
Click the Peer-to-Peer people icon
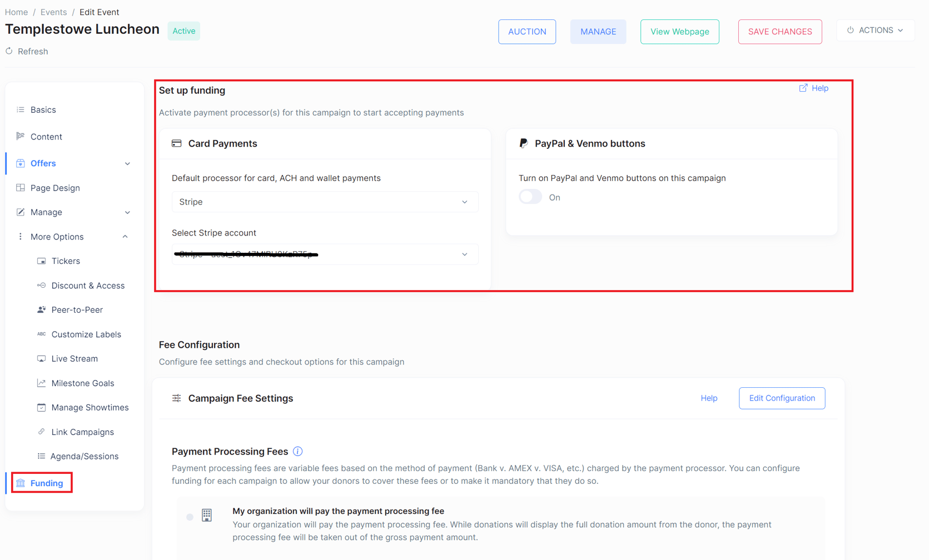(x=41, y=310)
